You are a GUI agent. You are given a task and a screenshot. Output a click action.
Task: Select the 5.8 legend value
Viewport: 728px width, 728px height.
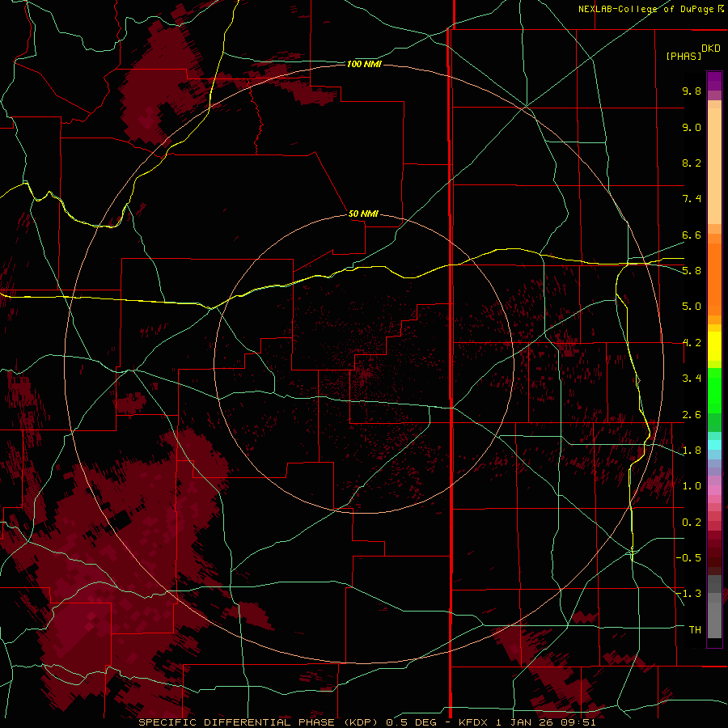(x=692, y=270)
